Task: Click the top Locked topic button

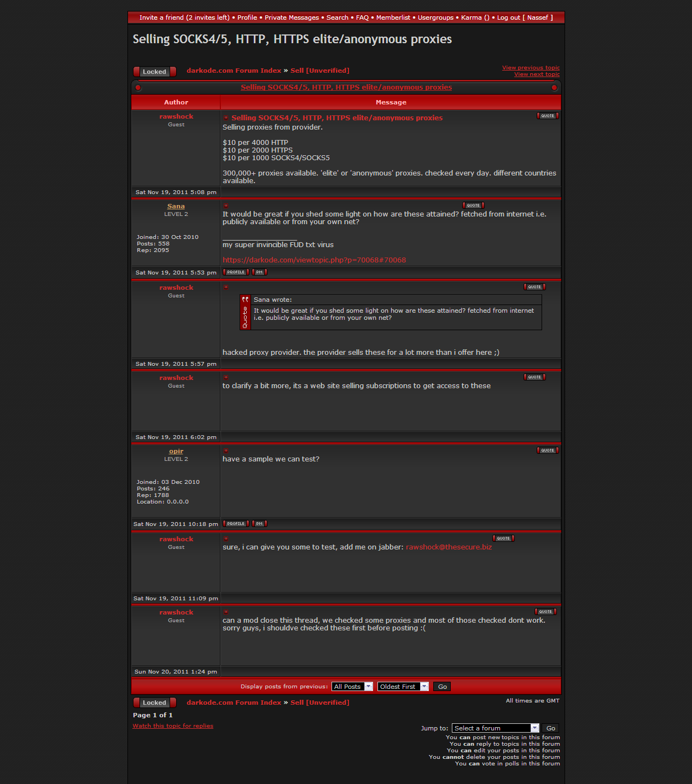Action: coord(154,72)
